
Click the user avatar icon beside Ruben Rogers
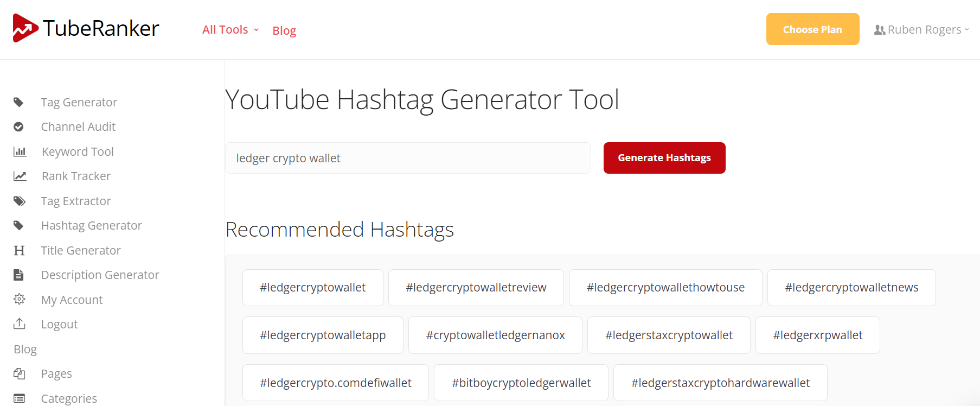[x=880, y=30]
